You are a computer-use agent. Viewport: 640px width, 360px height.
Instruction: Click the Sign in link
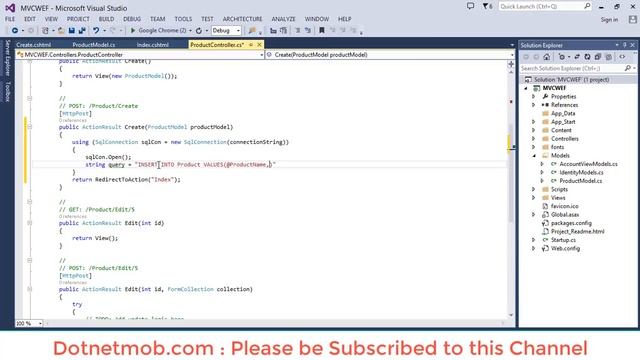pyautogui.click(x=609, y=19)
